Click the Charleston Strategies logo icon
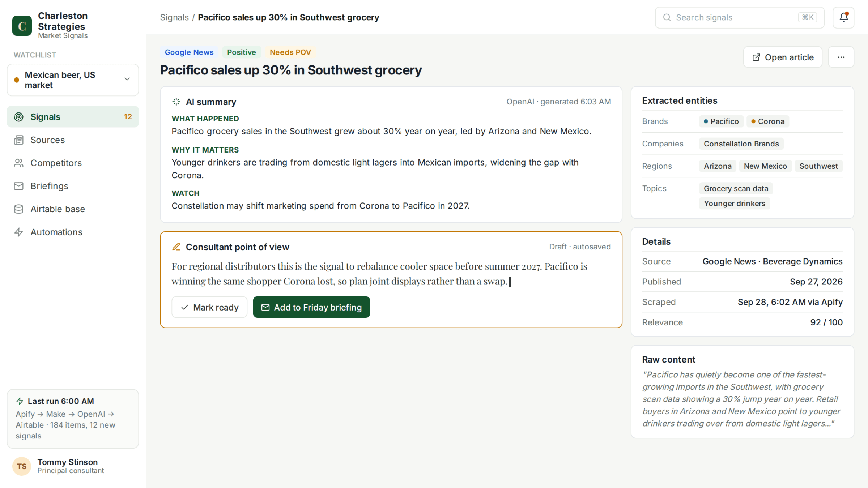868x488 pixels. click(x=22, y=26)
